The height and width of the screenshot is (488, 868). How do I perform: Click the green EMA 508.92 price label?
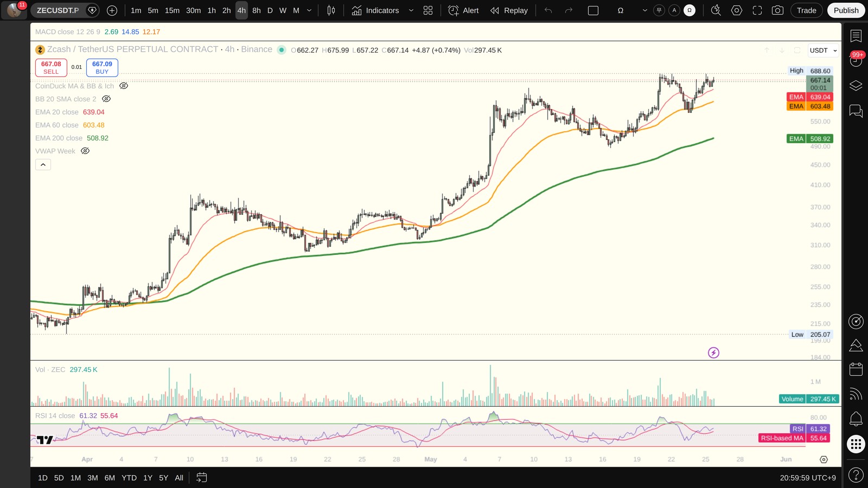809,139
